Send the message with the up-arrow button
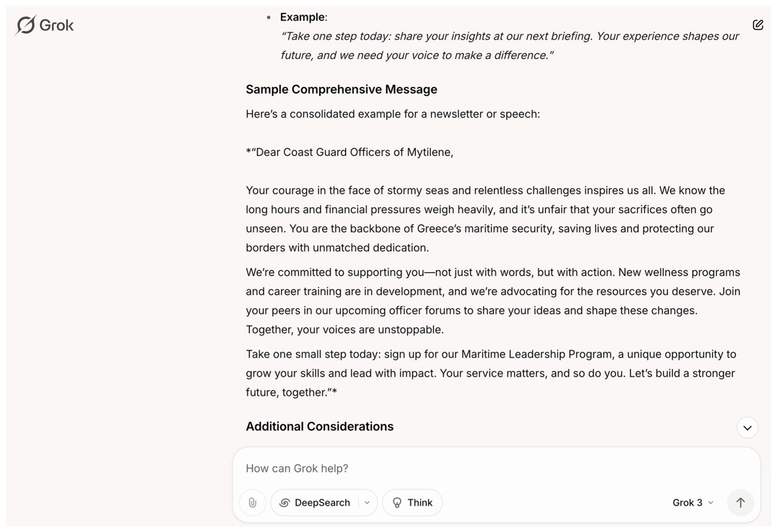 [740, 502]
